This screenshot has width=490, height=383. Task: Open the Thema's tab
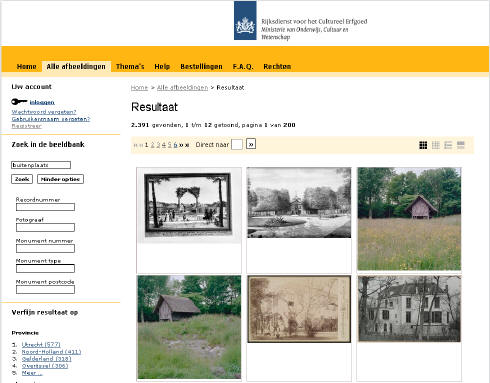[x=130, y=66]
